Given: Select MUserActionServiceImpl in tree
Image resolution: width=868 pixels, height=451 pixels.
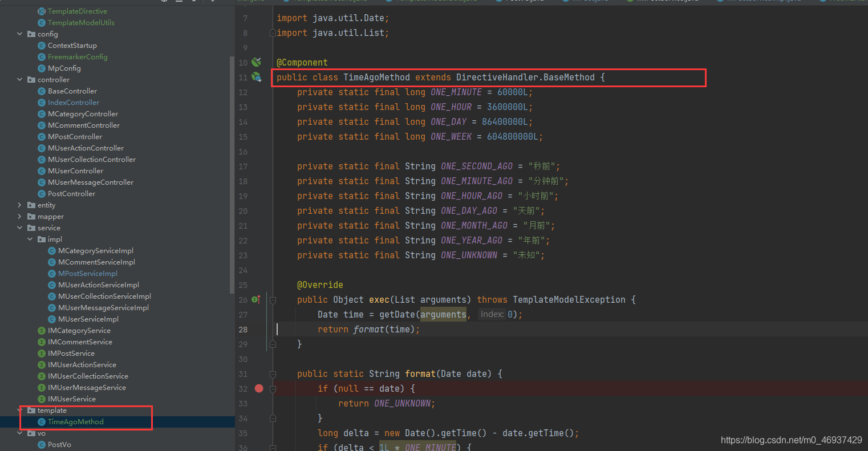Looking at the screenshot, I should 99,285.
